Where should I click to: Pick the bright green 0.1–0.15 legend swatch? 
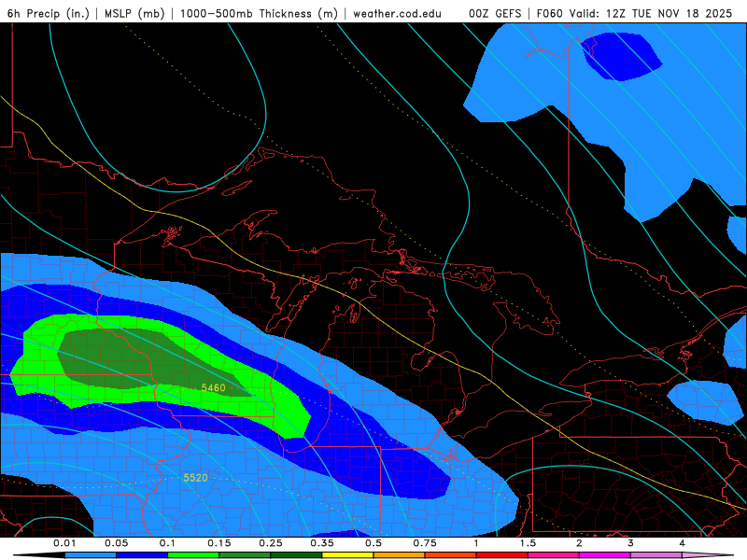[x=193, y=555]
